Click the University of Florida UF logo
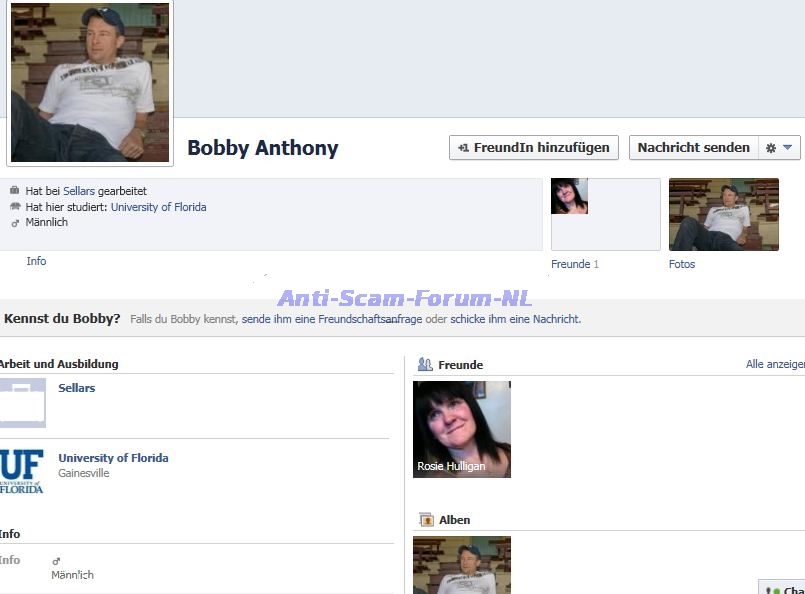The width and height of the screenshot is (805, 594). 21,471
